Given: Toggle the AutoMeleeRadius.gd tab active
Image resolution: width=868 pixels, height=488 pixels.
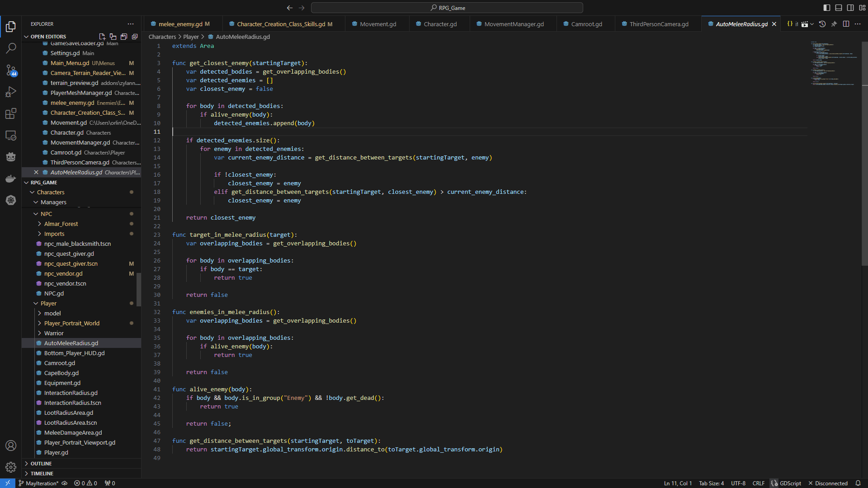Looking at the screenshot, I should pos(741,24).
